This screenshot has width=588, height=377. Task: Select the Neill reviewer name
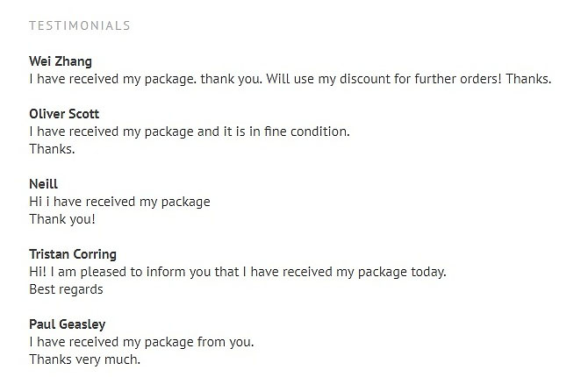click(43, 184)
